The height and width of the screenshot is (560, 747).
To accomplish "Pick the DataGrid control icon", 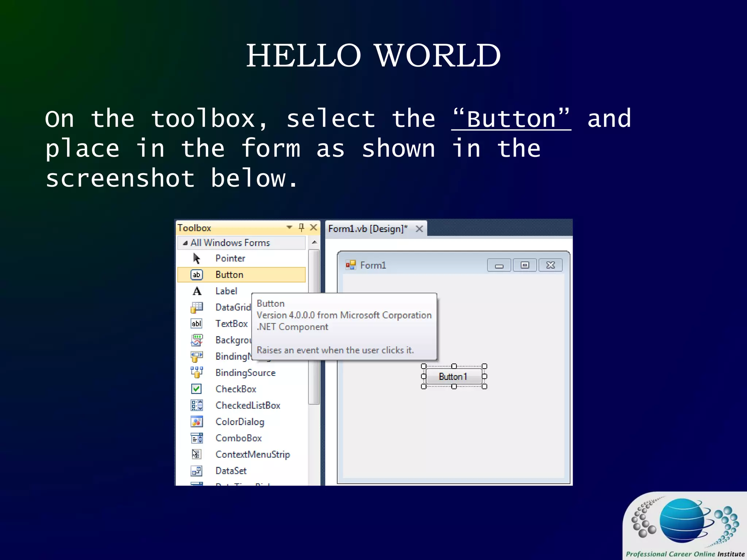I will [x=197, y=307].
